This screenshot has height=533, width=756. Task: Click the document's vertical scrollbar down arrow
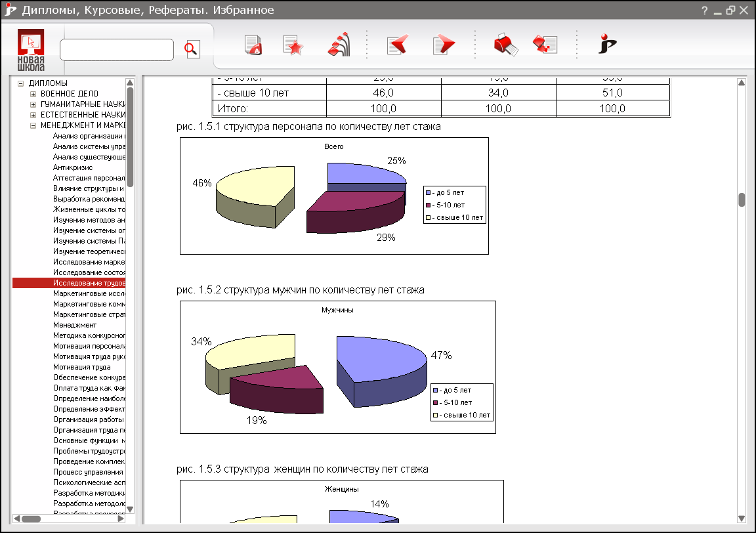click(x=742, y=517)
